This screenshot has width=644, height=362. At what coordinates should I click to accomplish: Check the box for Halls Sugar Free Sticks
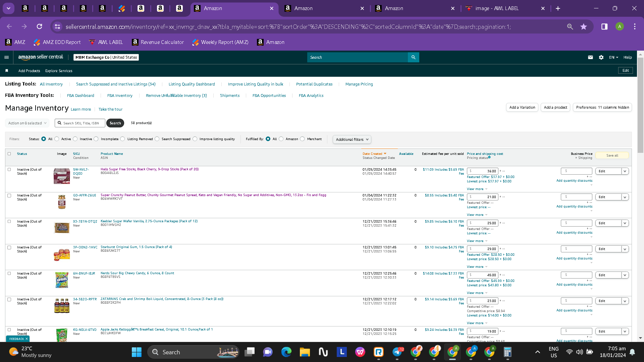[x=9, y=170]
